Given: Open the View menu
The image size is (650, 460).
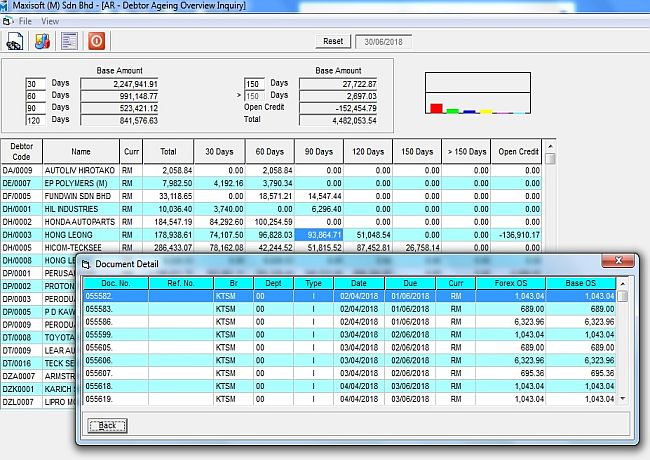Looking at the screenshot, I should (x=50, y=20).
